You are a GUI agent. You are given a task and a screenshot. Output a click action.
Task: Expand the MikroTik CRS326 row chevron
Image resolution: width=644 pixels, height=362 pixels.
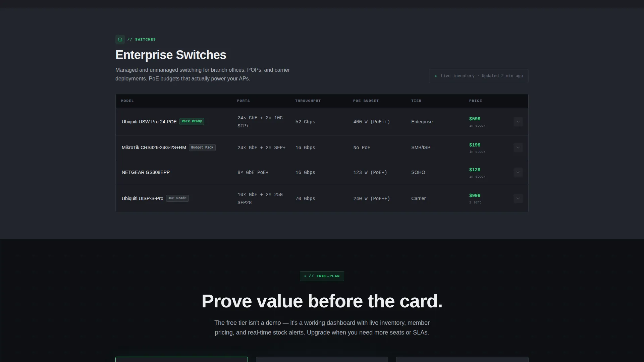(518, 147)
